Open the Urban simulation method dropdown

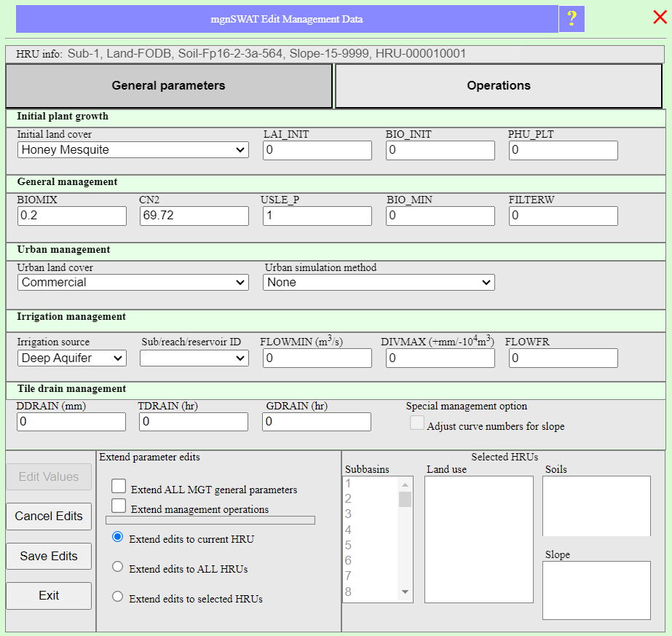coord(379,283)
